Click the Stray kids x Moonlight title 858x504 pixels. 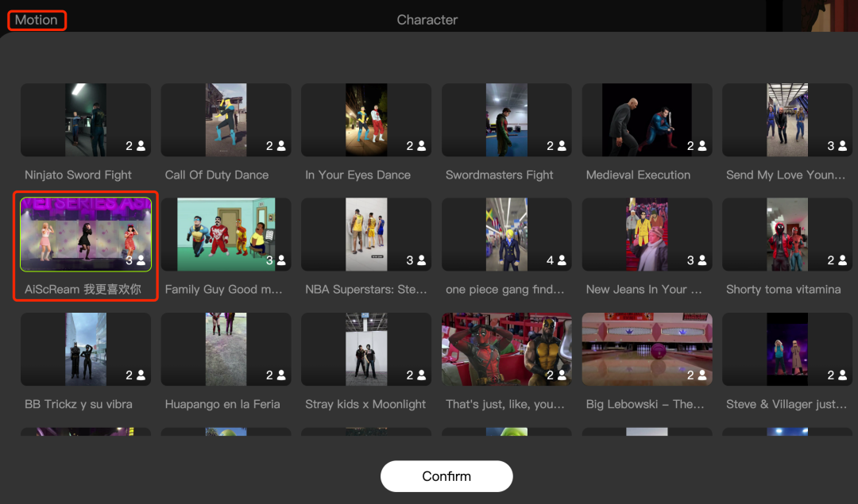(365, 404)
